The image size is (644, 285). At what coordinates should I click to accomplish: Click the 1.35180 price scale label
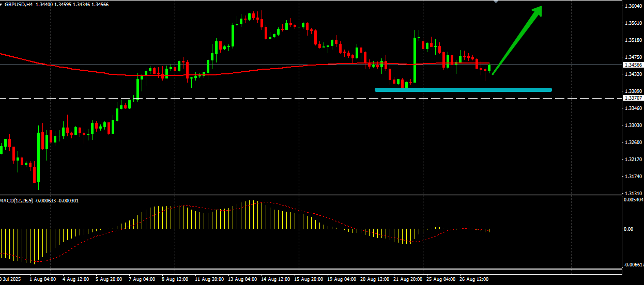coord(633,40)
